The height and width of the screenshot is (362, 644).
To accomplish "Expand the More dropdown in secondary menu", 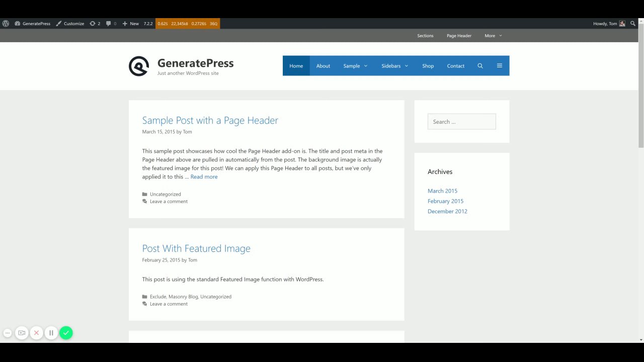I will click(494, 36).
